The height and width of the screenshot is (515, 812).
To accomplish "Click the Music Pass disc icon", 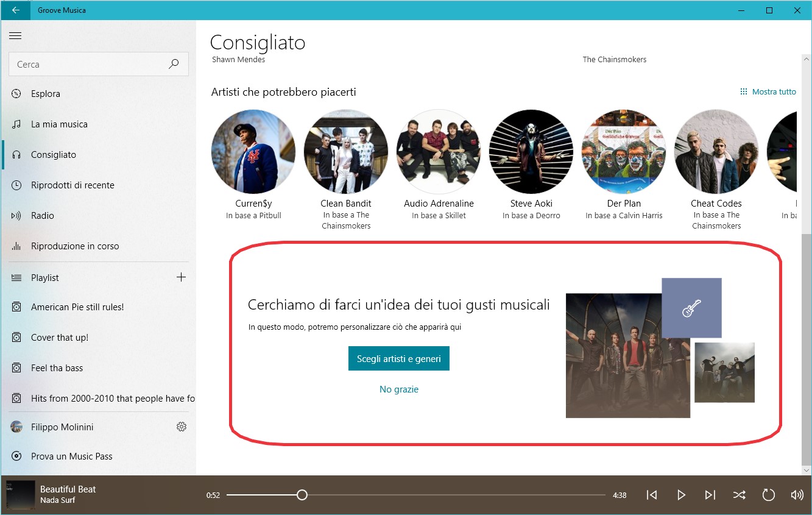I will click(x=16, y=456).
